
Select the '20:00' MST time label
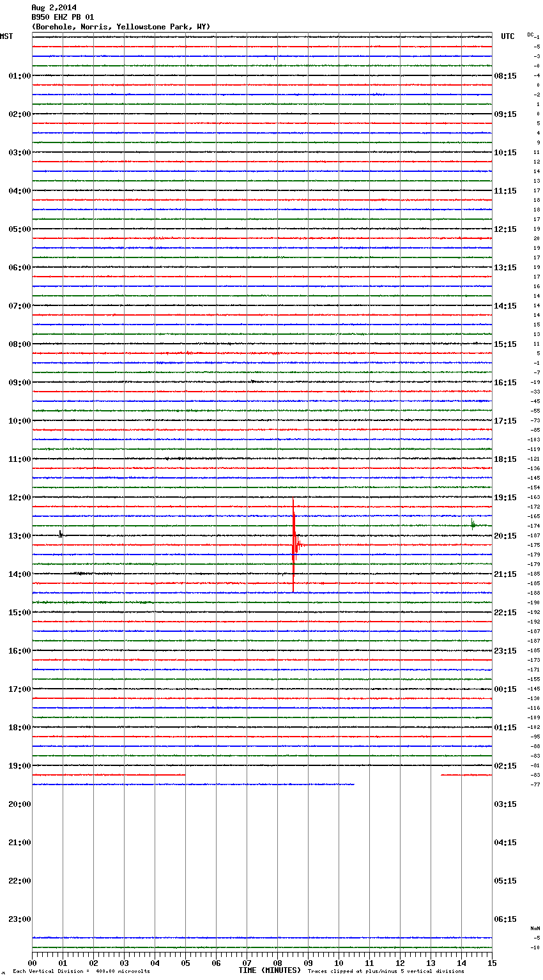coord(20,804)
